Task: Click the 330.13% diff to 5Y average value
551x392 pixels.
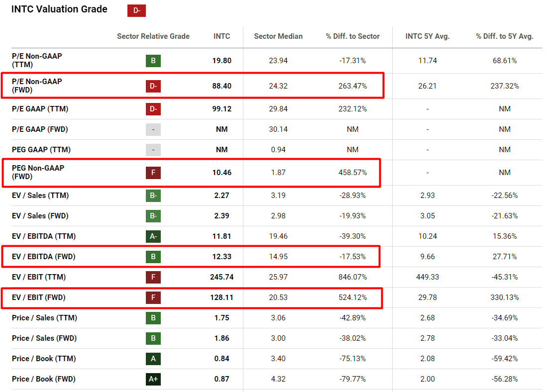Action: [505, 297]
